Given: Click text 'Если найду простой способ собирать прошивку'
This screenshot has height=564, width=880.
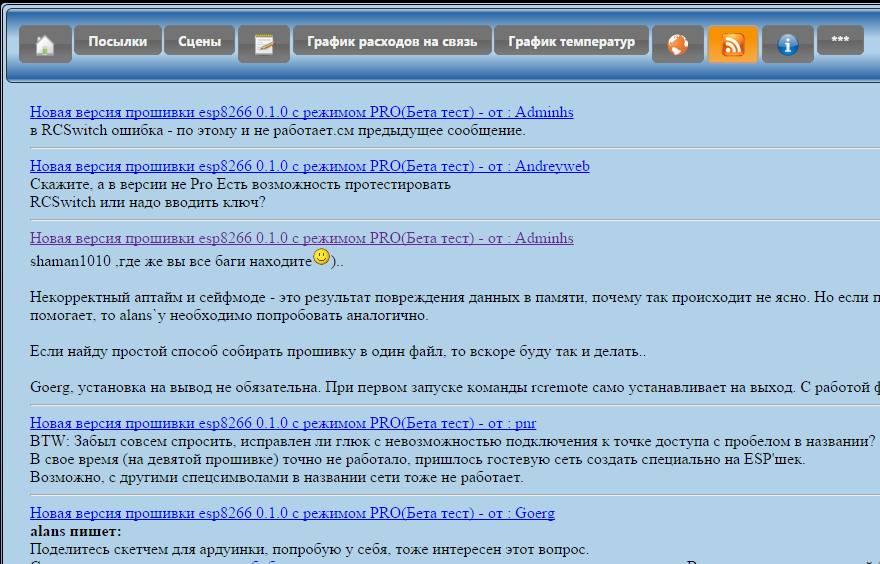Looking at the screenshot, I should (192, 352).
